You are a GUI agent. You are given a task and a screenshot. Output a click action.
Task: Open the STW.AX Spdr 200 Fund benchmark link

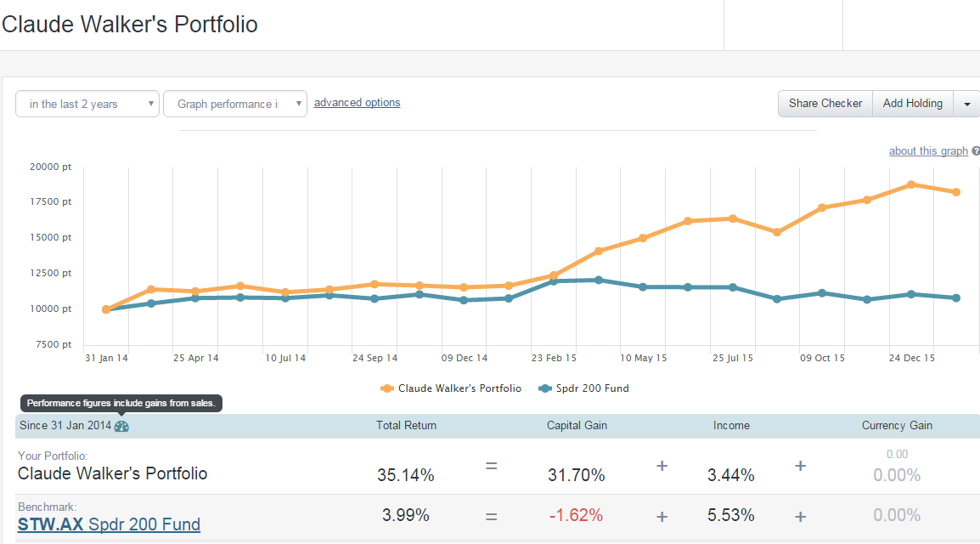(109, 524)
